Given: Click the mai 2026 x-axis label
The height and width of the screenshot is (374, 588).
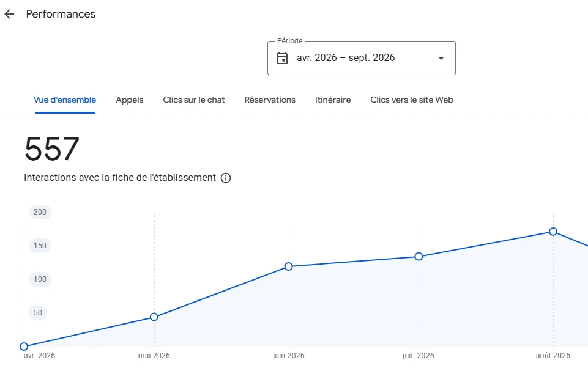Looking at the screenshot, I should (154, 356).
